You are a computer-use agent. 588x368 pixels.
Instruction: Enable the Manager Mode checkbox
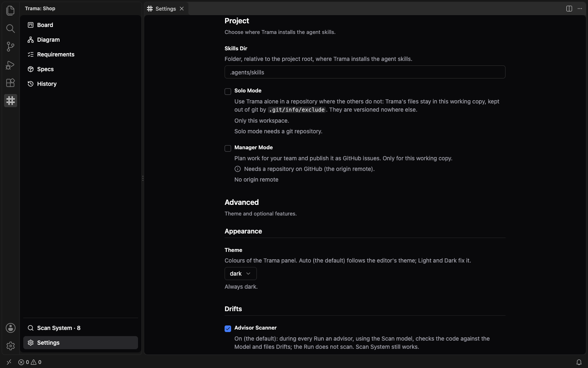228,148
